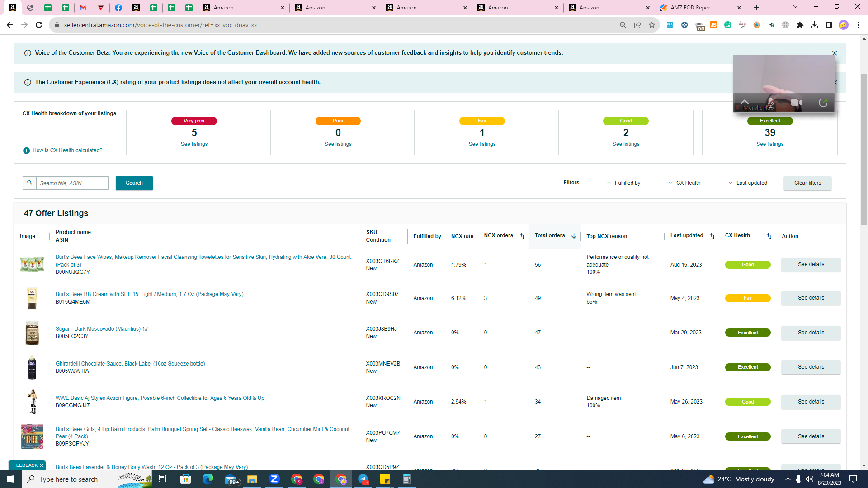Bookmark this page with the star icon
Image resolution: width=868 pixels, height=488 pixels.
pos(652,25)
